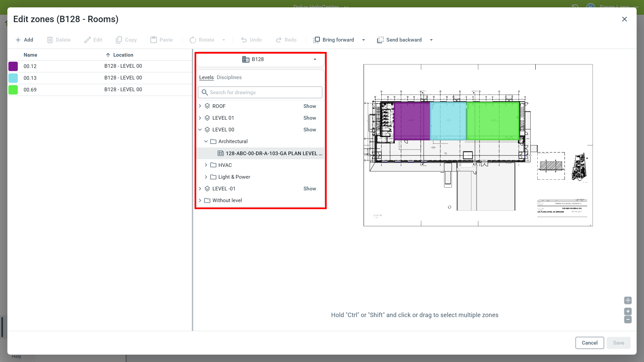Collapse the LEVEL 00 tree node

point(200,130)
